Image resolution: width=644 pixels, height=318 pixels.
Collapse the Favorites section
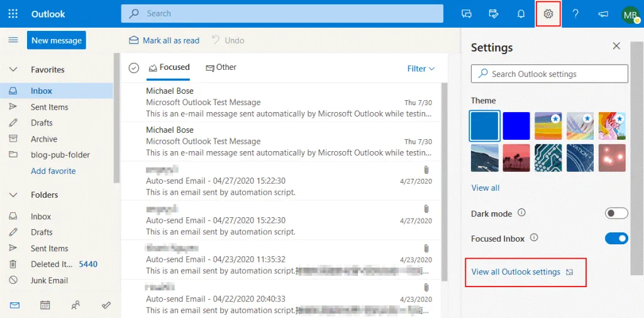(x=13, y=70)
